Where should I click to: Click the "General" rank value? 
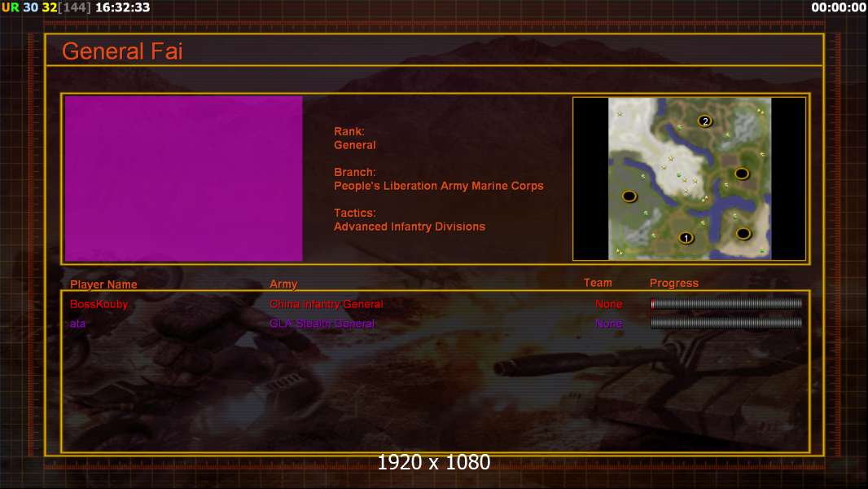pyautogui.click(x=355, y=145)
